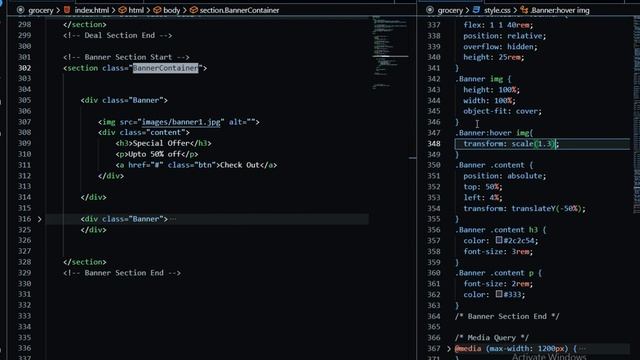The image size is (640, 360).
Task: Click the 'Special Offer' heading text
Action: point(161,143)
